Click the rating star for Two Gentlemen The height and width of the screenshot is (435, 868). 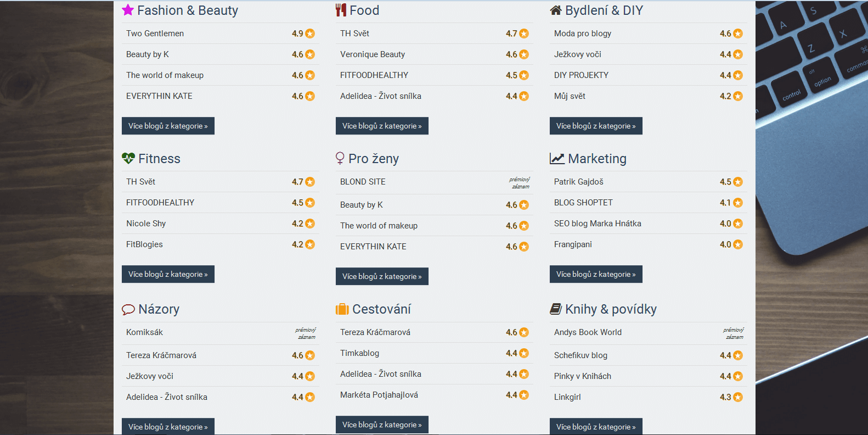310,34
